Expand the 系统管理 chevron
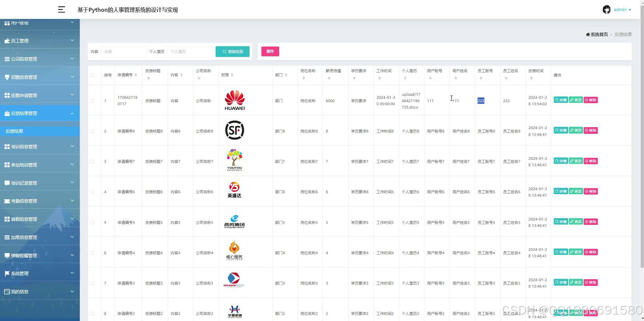This screenshot has width=644, height=321. coord(72,273)
